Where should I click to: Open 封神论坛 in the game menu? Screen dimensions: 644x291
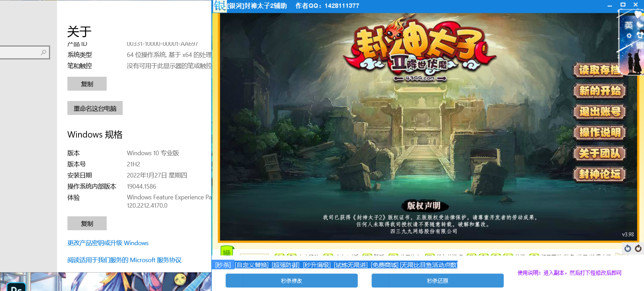tap(600, 174)
